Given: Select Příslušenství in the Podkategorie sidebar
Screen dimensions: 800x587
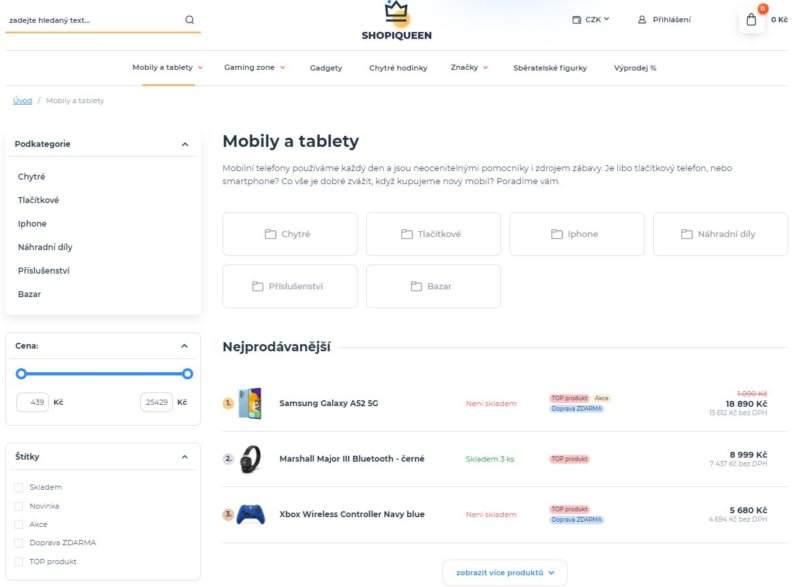Looking at the screenshot, I should coord(43,271).
